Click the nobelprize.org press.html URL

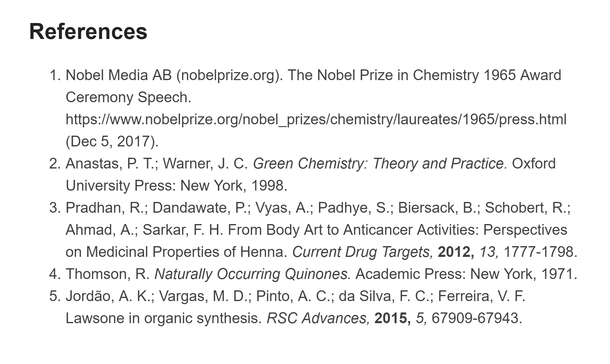point(316,119)
